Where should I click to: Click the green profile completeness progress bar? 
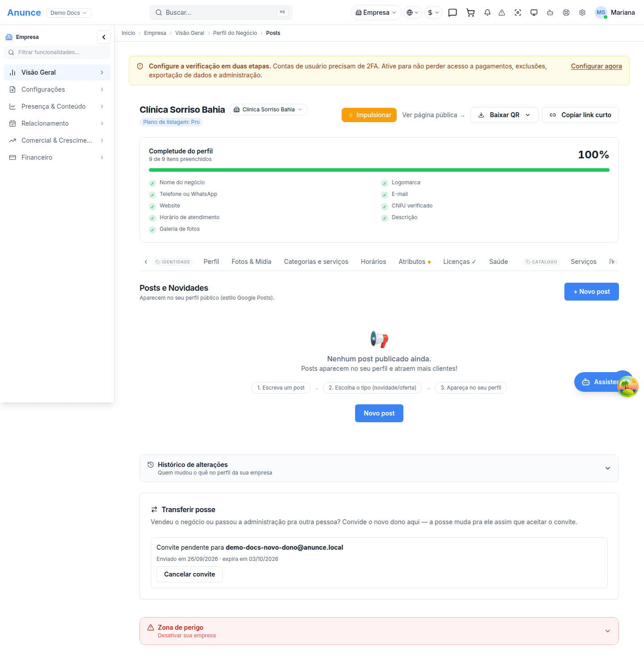[x=379, y=170]
